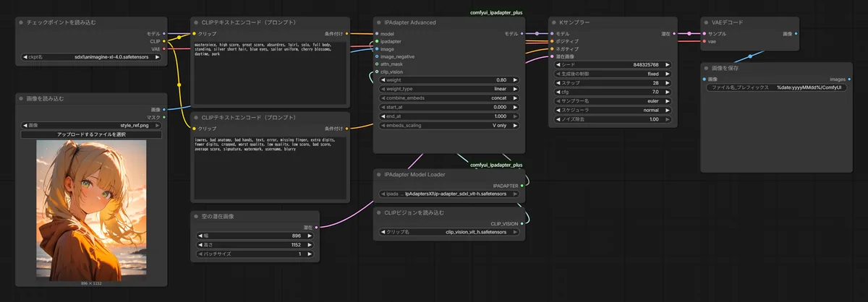Image resolution: width=868 pixels, height=302 pixels.
Task: Click the anime girl preview thumbnail
Action: pos(91,210)
